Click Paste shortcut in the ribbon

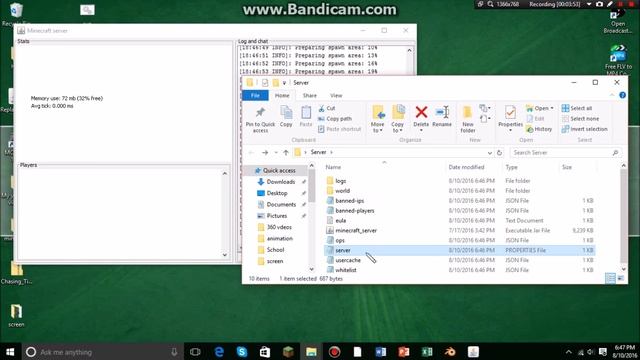[x=340, y=129]
